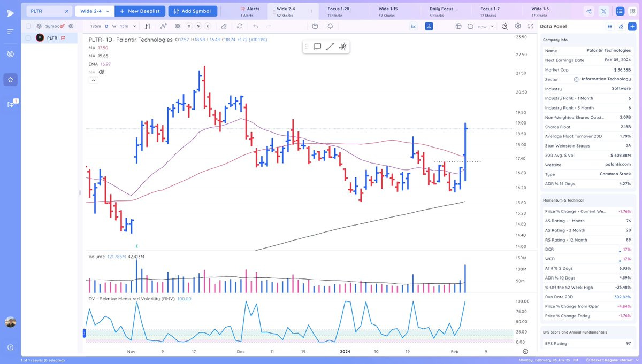Screen dimensions: 642x364
Task: Open Data Panel columns layout icon
Action: 609,26
